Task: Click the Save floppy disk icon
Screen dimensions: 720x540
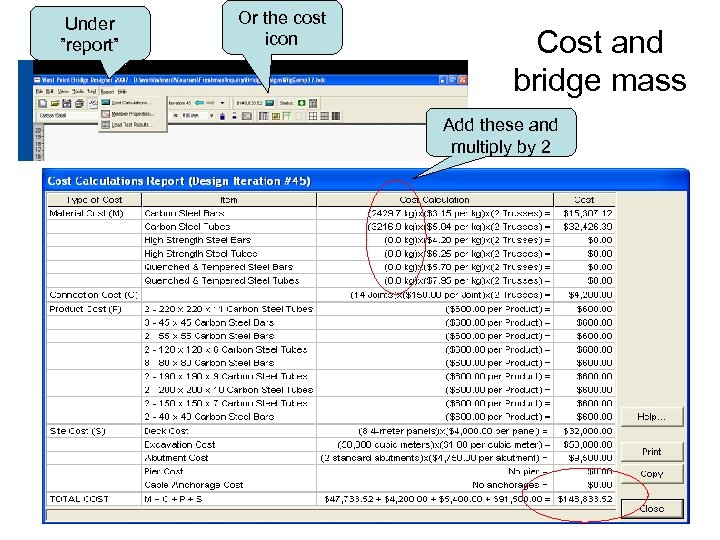Action: (x=67, y=103)
